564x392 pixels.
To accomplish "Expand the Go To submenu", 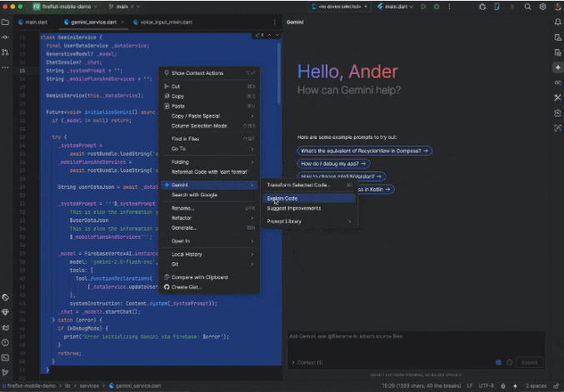I will coord(209,149).
